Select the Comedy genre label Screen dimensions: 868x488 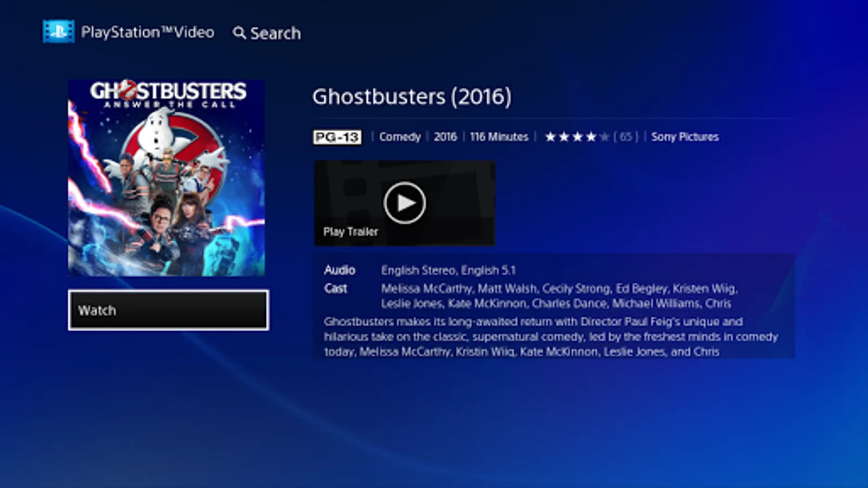pos(400,137)
